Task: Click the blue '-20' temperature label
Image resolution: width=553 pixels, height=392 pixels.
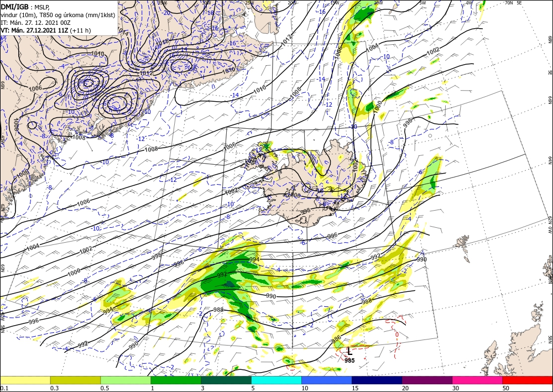Action: [x=166, y=13]
